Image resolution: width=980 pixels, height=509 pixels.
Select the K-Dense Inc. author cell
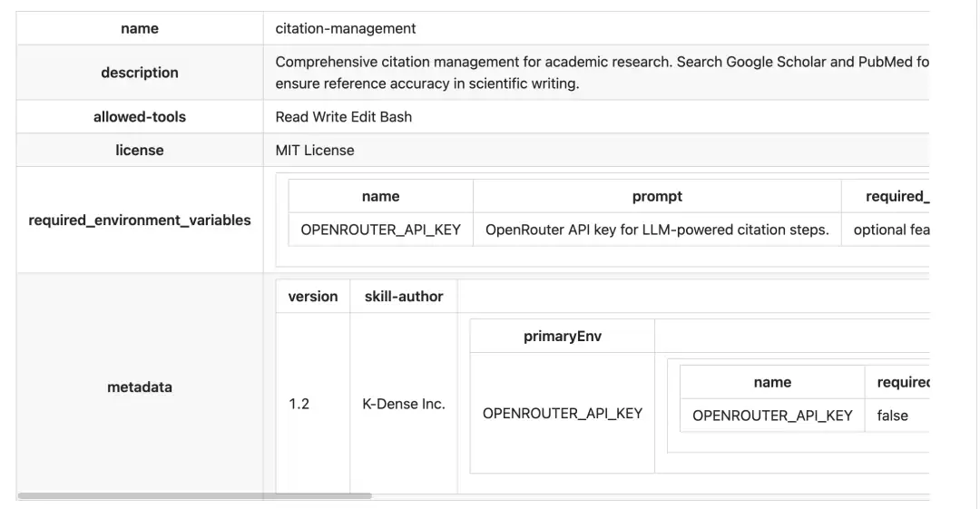[404, 404]
